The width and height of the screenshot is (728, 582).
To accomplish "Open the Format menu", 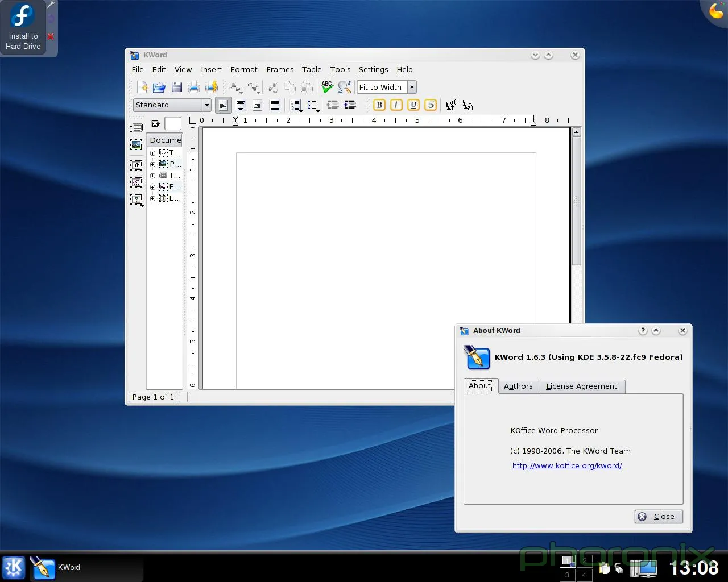I will [x=244, y=69].
